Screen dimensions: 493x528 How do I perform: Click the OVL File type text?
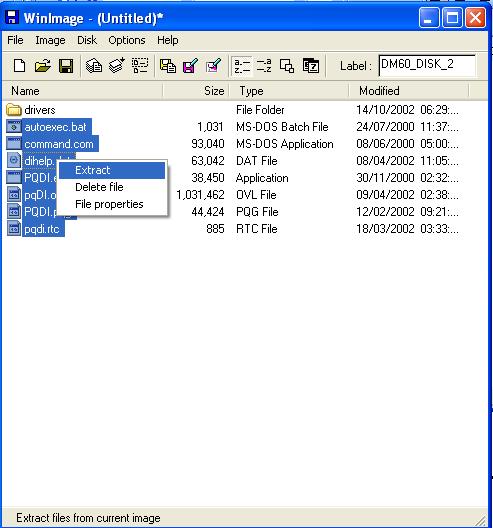[x=256, y=195]
